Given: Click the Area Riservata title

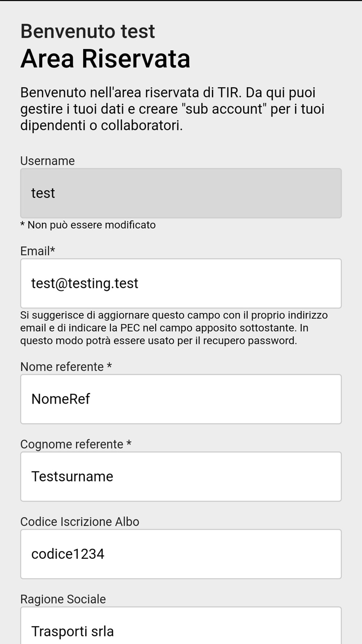Looking at the screenshot, I should tap(105, 59).
